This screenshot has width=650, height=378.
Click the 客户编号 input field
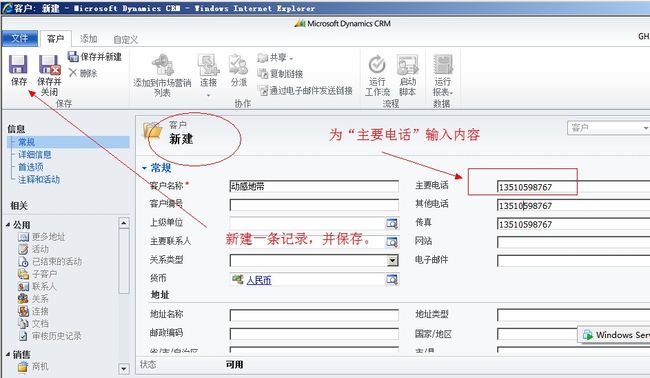[314, 205]
